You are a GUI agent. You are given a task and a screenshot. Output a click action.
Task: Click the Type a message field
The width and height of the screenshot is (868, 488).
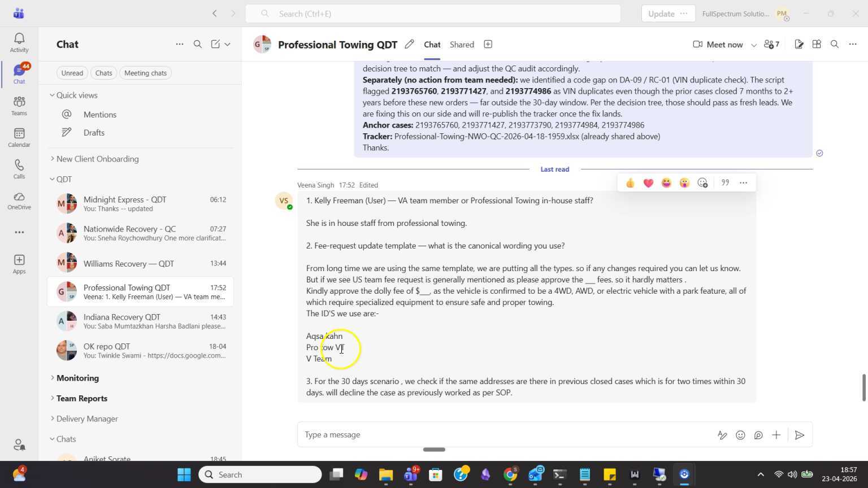(x=503, y=435)
